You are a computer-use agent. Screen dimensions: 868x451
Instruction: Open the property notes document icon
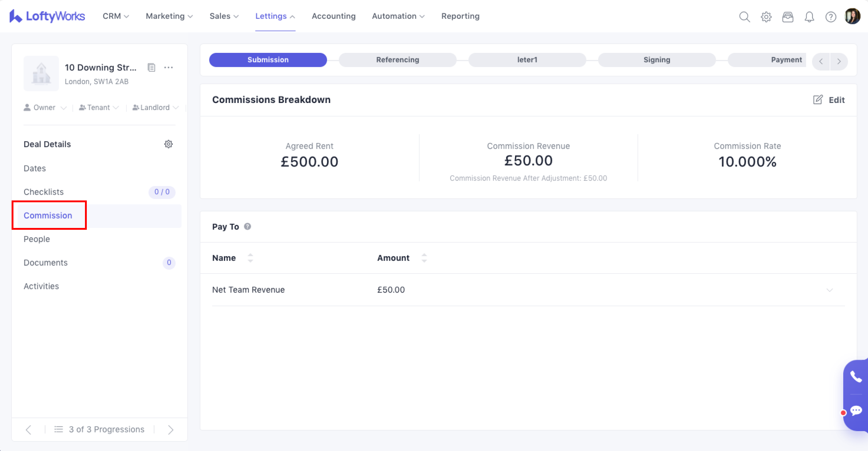click(x=151, y=68)
